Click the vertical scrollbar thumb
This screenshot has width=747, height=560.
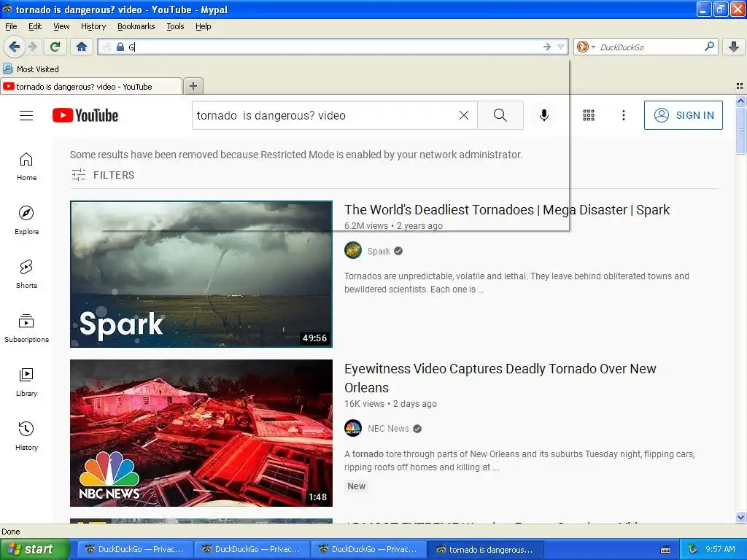[740, 131]
